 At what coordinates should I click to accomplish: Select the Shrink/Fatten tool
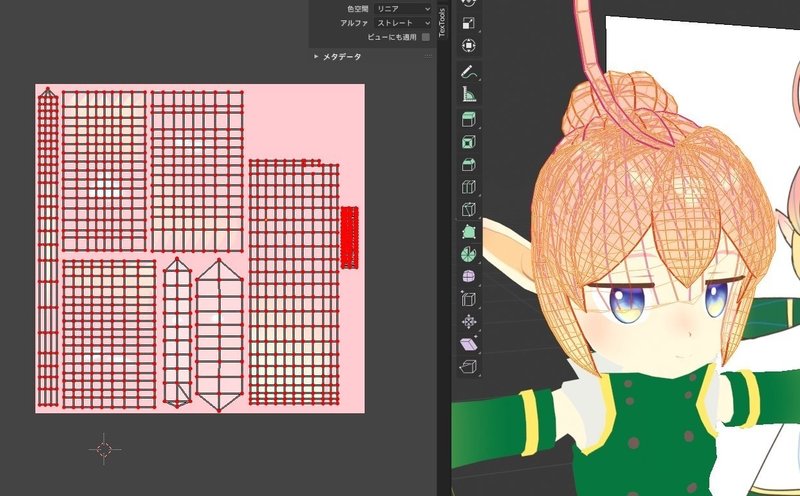pos(468,321)
